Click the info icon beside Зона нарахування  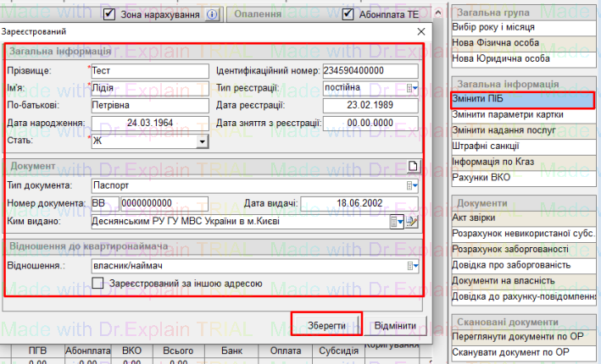coord(212,14)
